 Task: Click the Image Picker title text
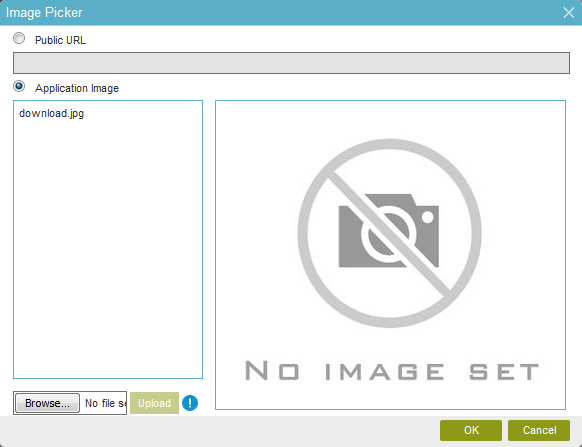pyautogui.click(x=44, y=13)
